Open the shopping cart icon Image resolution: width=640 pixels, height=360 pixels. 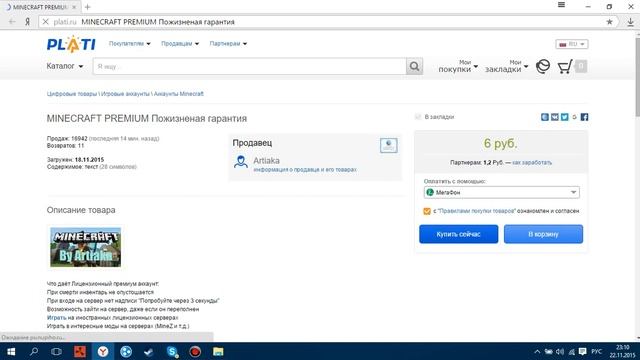(x=565, y=67)
